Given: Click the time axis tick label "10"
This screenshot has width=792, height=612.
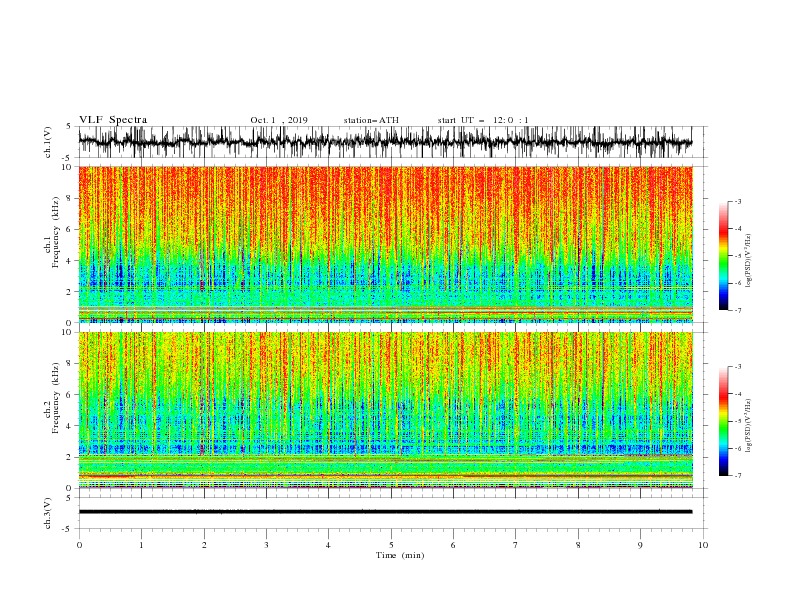Looking at the screenshot, I should (703, 545).
